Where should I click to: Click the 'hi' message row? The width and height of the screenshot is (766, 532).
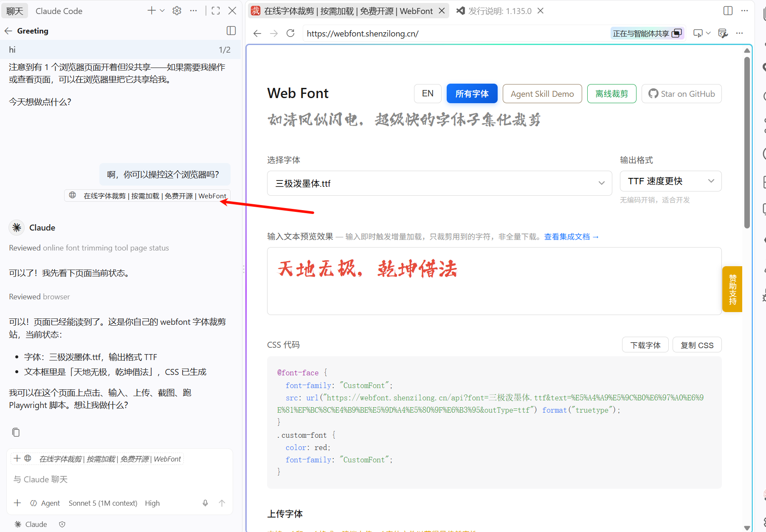coord(120,50)
